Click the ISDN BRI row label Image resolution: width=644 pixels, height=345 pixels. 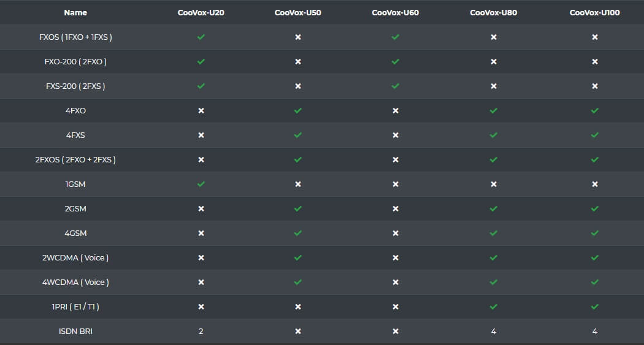click(x=75, y=332)
